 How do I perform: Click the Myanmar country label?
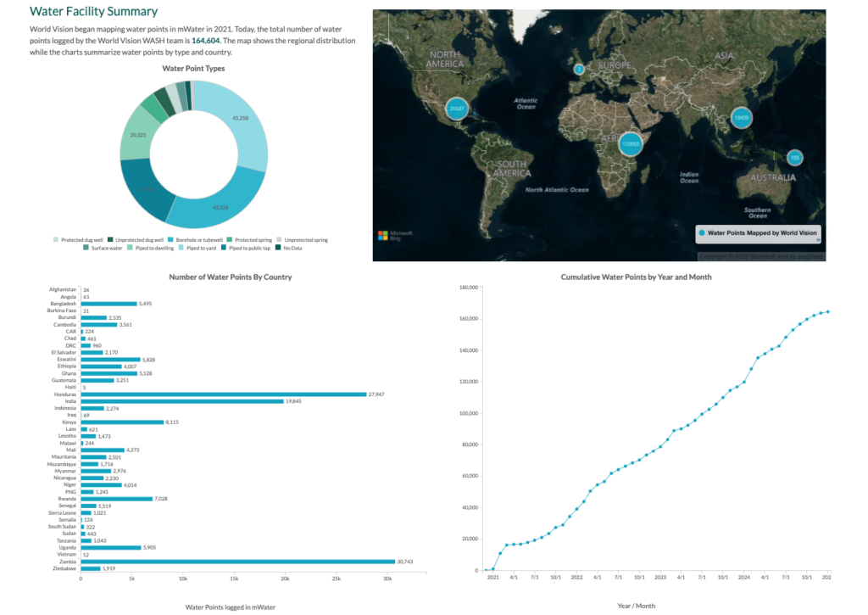point(65,471)
